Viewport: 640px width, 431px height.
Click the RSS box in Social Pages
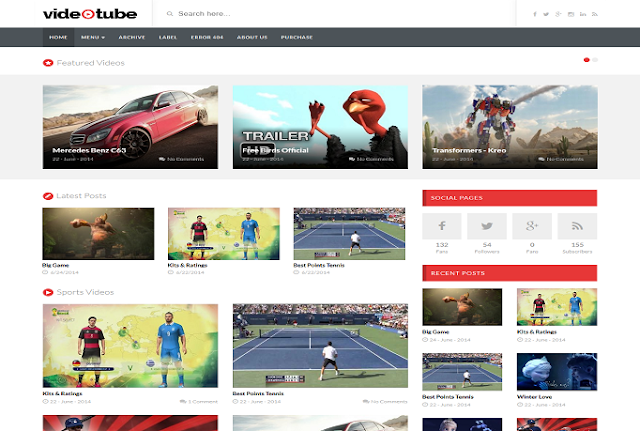pos(577,226)
